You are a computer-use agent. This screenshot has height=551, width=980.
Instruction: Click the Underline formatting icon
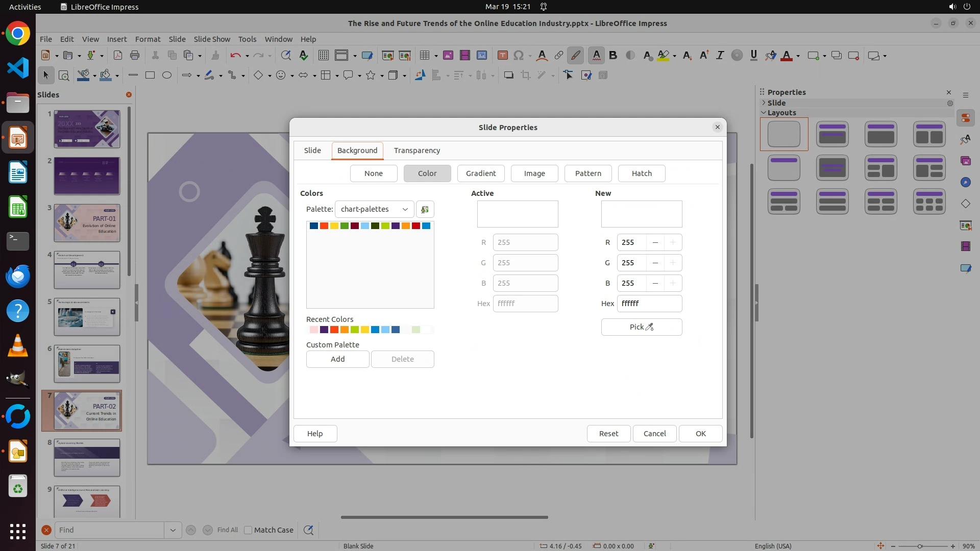pyautogui.click(x=753, y=56)
